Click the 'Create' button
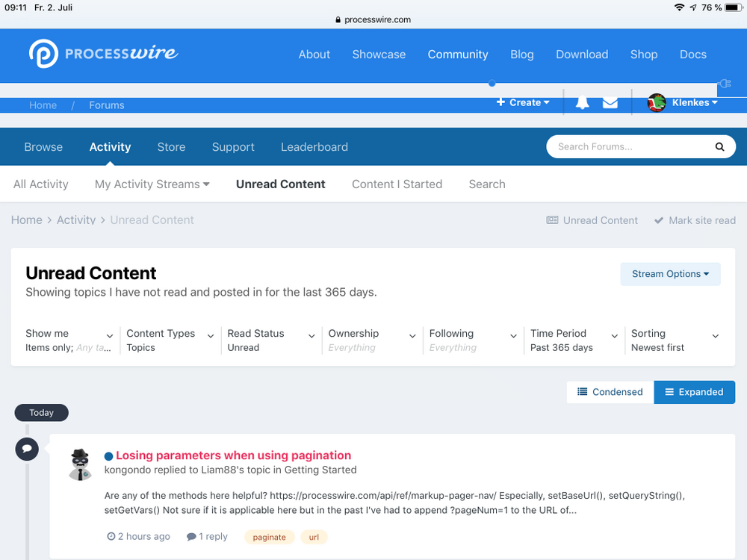Image resolution: width=747 pixels, height=560 pixels. pyautogui.click(x=523, y=102)
